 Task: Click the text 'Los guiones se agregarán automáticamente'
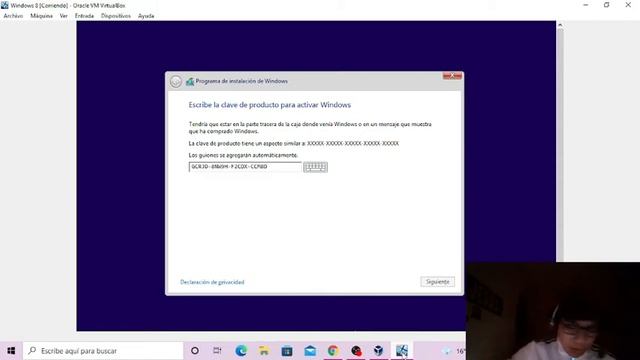click(x=243, y=155)
